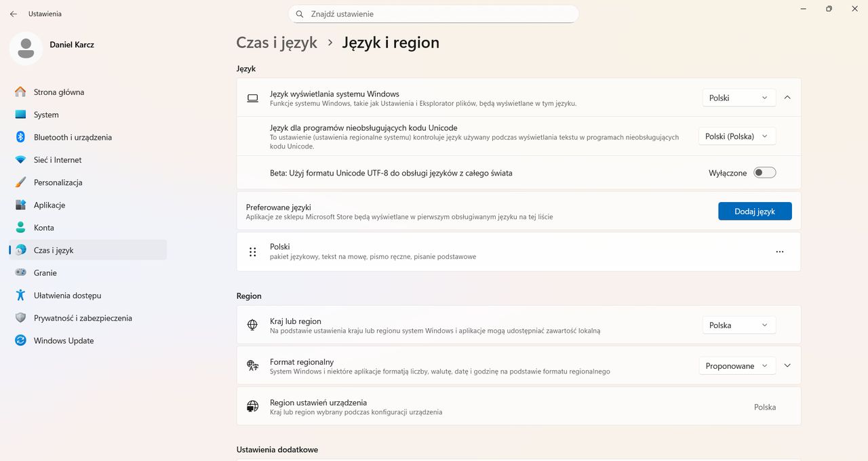
Task: Open Bluetooth i urządzenia settings
Action: click(20, 137)
